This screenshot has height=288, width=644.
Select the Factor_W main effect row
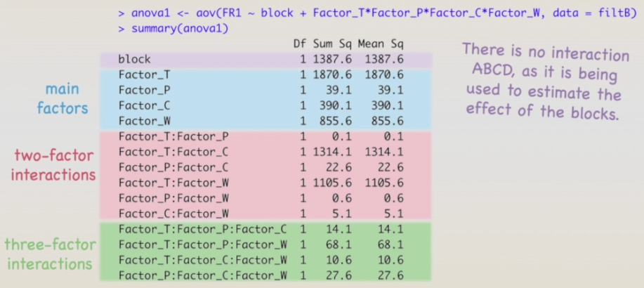click(145, 121)
